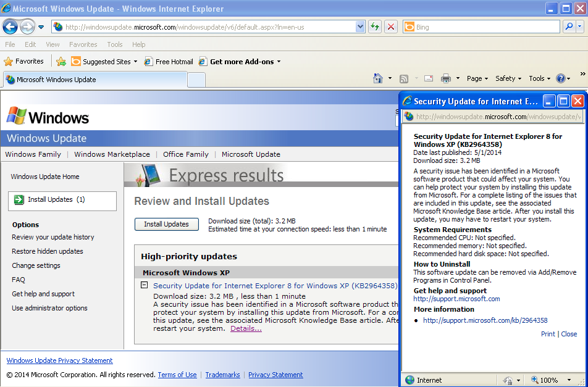
Task: Open Review your update history
Action: coord(53,237)
